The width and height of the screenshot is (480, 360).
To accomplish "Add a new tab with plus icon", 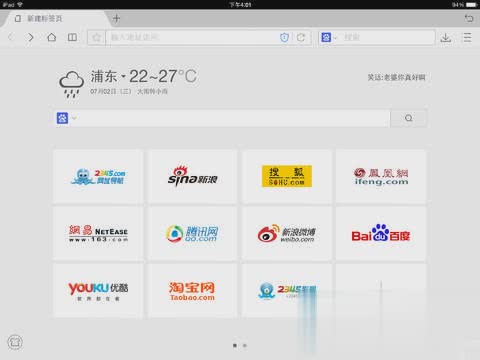I will (x=116, y=18).
